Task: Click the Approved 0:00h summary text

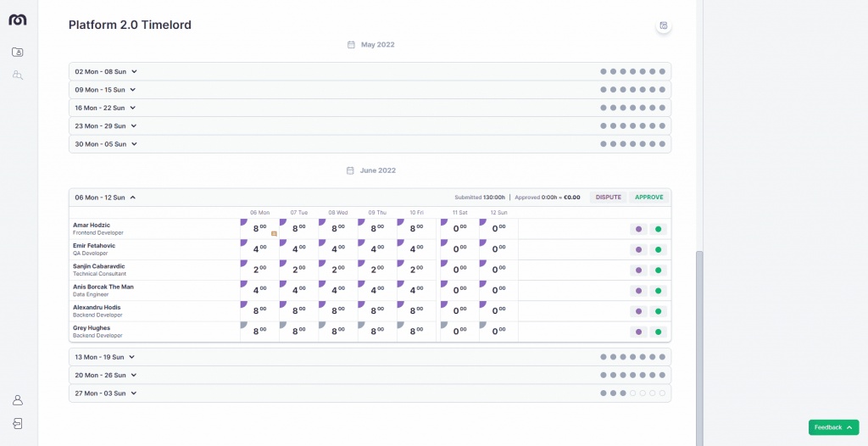Action: click(x=548, y=198)
